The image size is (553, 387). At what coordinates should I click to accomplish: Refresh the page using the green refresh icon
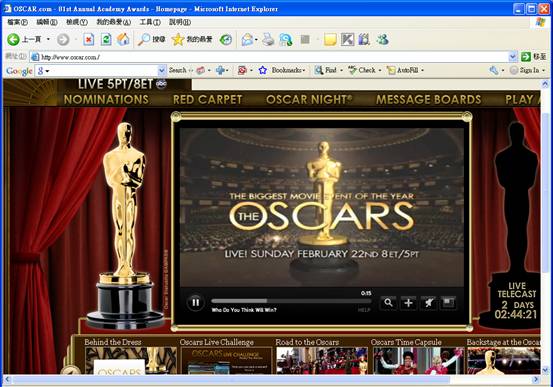click(106, 39)
